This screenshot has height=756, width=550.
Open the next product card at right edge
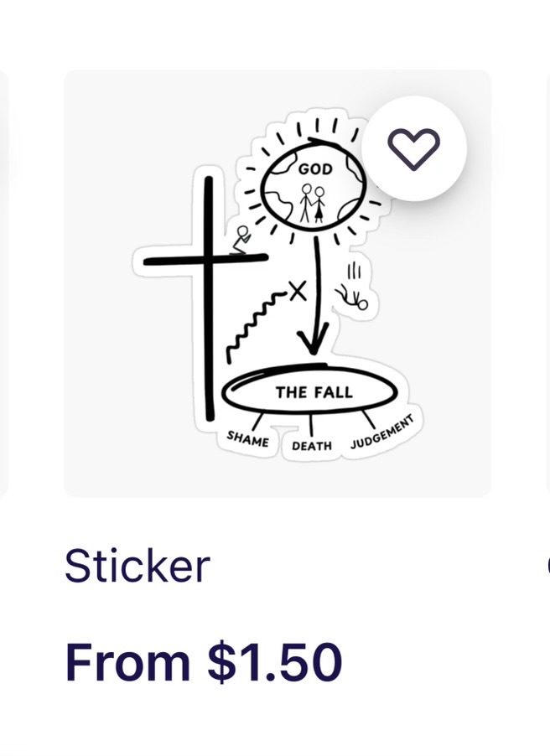coord(547,283)
